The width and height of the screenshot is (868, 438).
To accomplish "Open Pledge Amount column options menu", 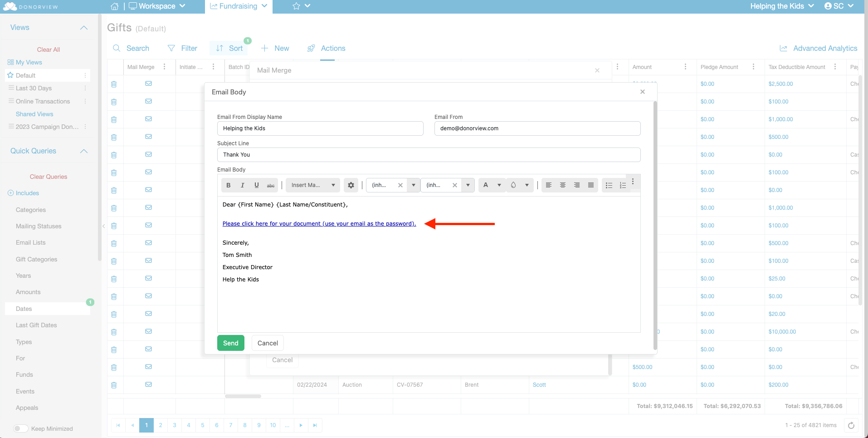I will (753, 67).
